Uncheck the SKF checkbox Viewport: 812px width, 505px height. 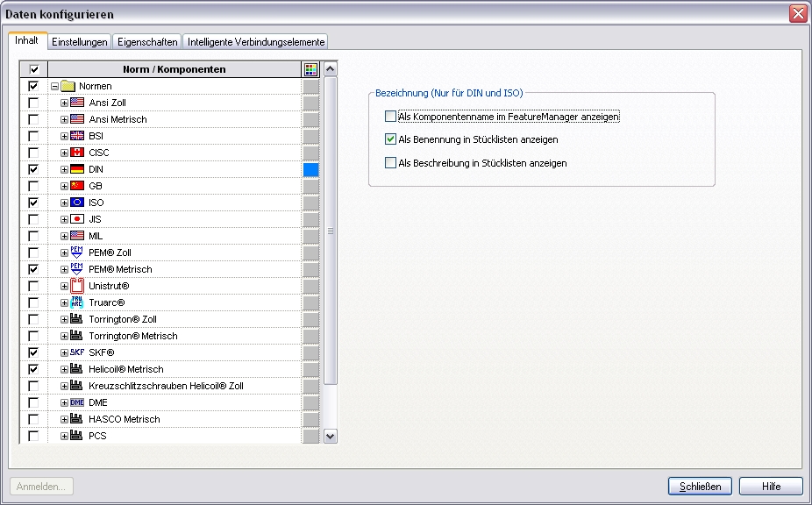pyautogui.click(x=33, y=352)
